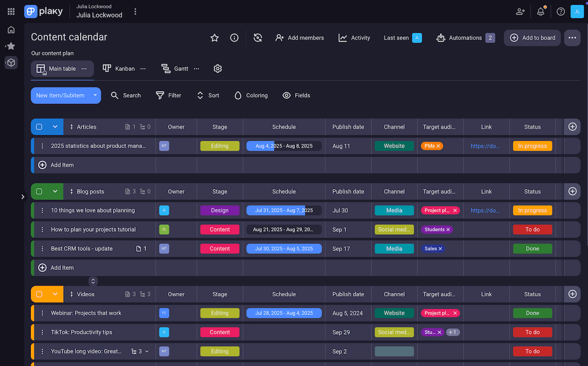
Task: Open board info icon next to the star
Action: pos(234,37)
